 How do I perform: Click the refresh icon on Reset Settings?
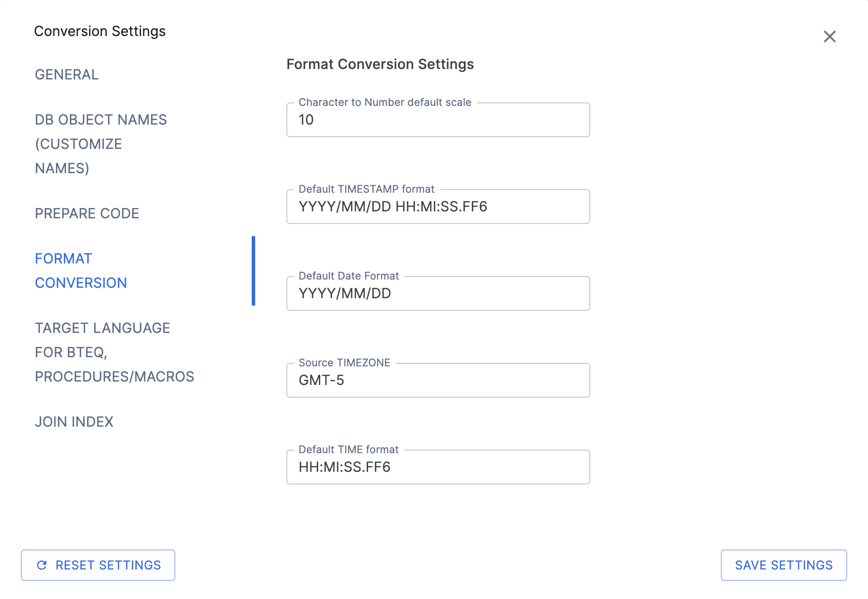point(42,565)
